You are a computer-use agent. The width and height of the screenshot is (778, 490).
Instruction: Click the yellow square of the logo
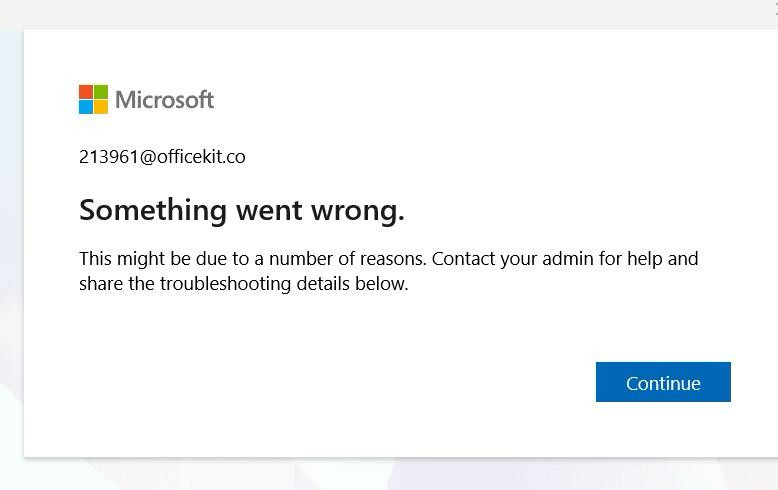click(x=101, y=107)
